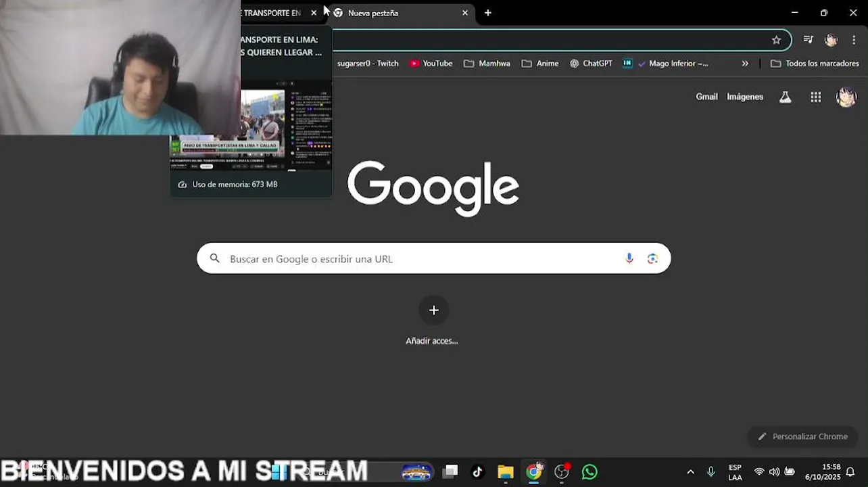Screen dimensions: 868x487
Task: Show hidden tray icons chevron
Action: coord(690,472)
